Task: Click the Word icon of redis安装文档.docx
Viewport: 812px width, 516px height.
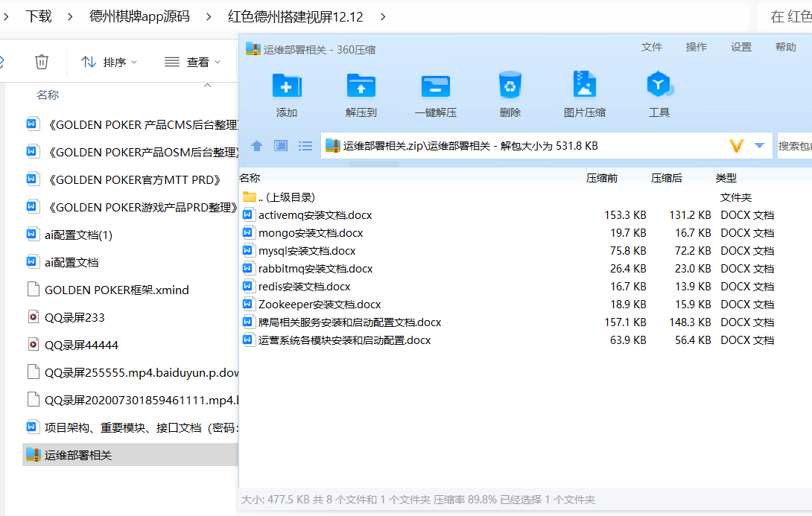Action: (x=247, y=286)
